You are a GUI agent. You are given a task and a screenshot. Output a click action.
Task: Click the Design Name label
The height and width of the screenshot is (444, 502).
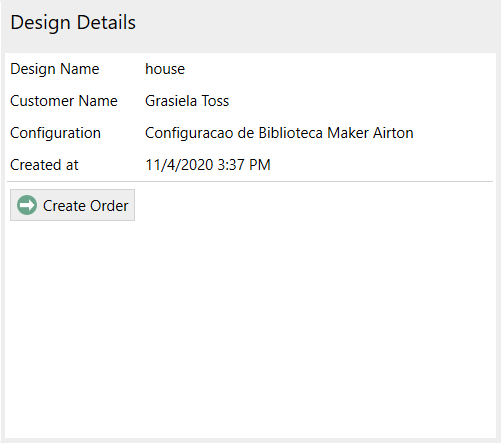55,69
